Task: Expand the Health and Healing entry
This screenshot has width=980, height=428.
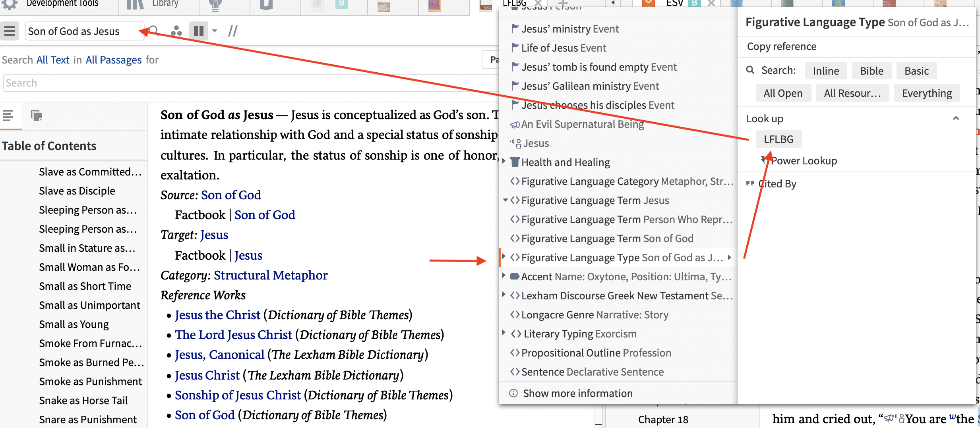Action: pyautogui.click(x=504, y=161)
